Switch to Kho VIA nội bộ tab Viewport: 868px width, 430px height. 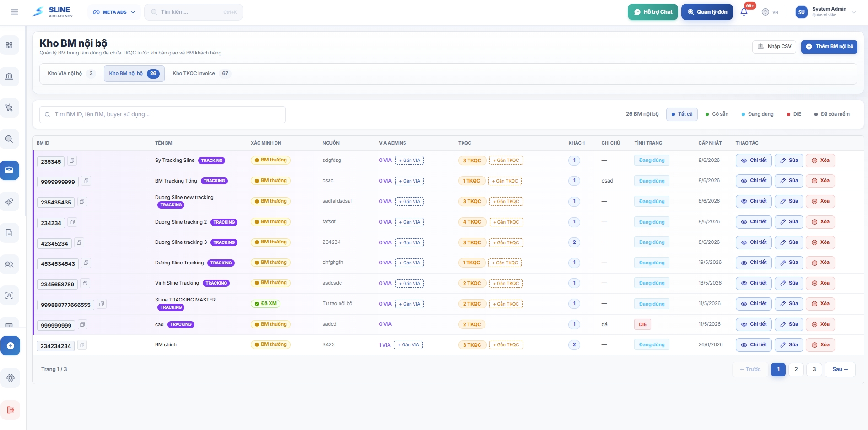[x=70, y=74]
